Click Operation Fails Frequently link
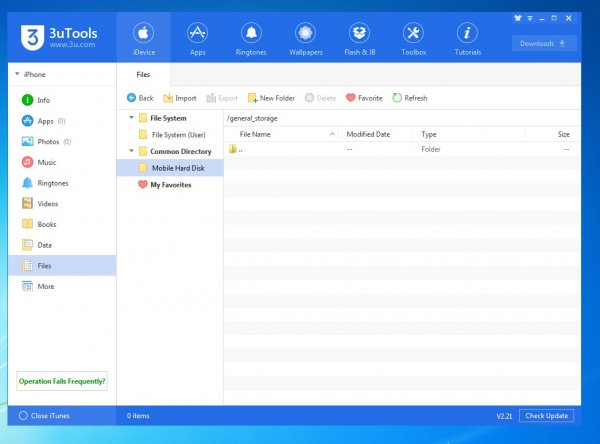The width and height of the screenshot is (600, 444). [x=62, y=382]
